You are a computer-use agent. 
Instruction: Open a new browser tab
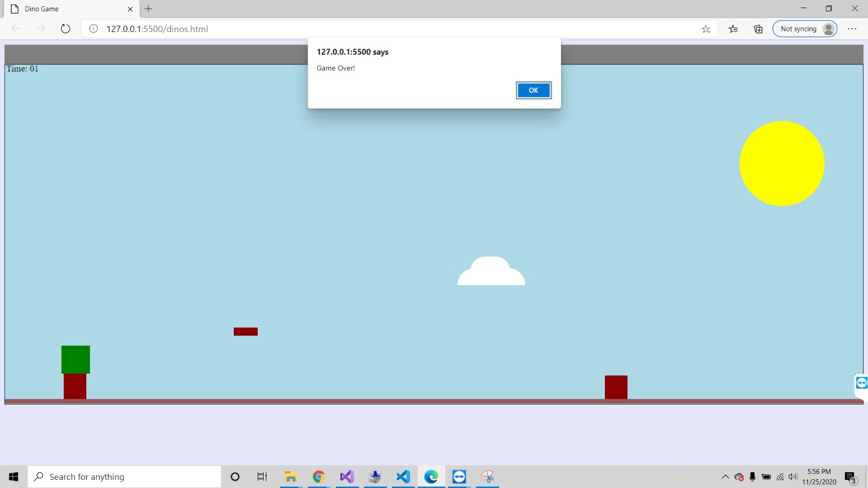click(x=148, y=9)
